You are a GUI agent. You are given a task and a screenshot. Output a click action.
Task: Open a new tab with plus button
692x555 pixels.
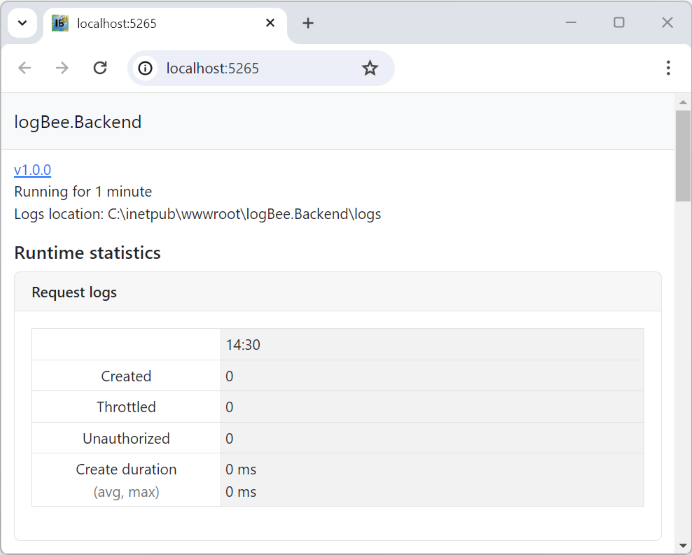[308, 23]
